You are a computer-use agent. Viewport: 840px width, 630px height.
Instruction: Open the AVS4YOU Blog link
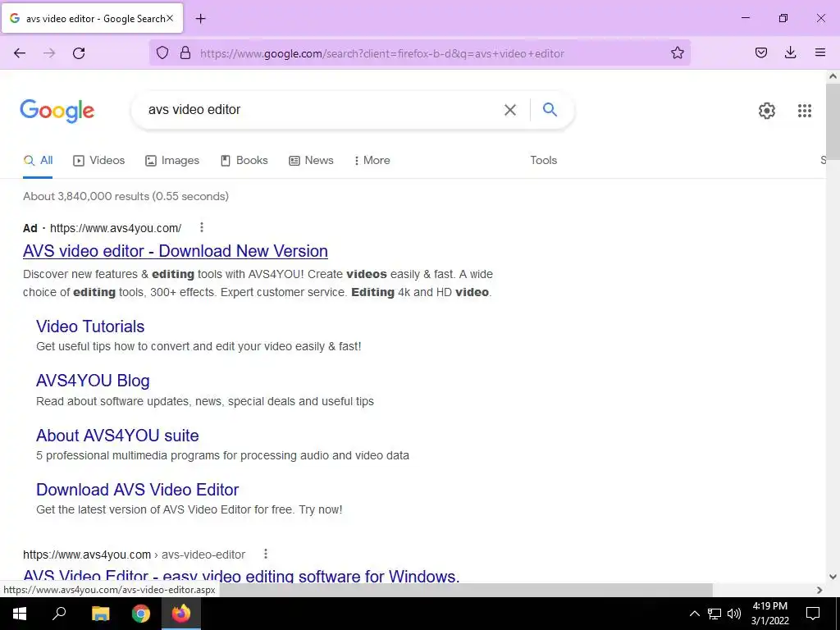(93, 381)
